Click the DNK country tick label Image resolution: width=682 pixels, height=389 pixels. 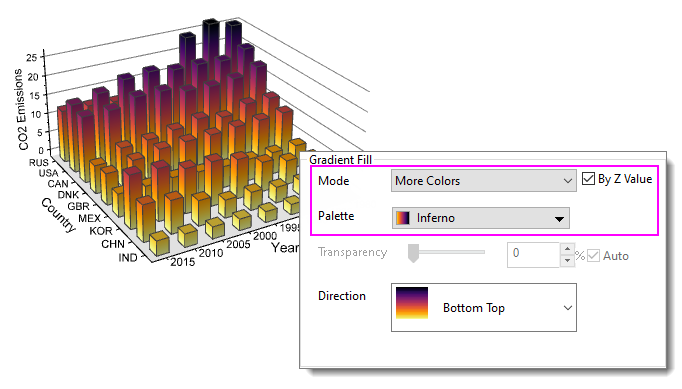(68, 194)
